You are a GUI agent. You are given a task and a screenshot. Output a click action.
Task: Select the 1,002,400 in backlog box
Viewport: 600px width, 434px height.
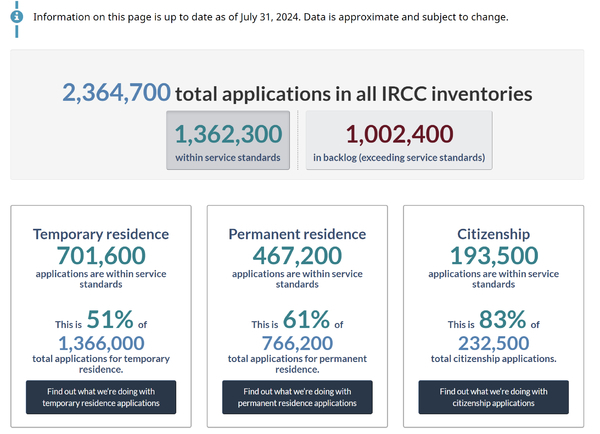(399, 140)
